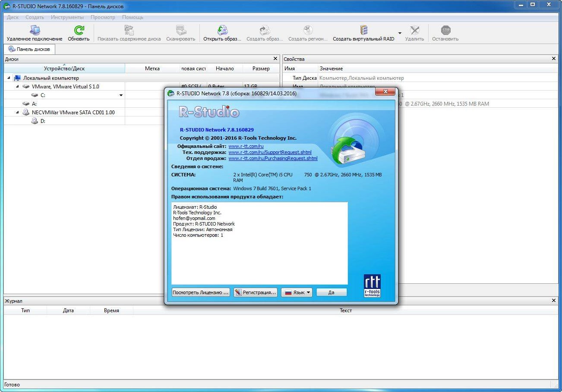Click the Время column header in Журнал
This screenshot has height=392, width=562.
click(111, 310)
